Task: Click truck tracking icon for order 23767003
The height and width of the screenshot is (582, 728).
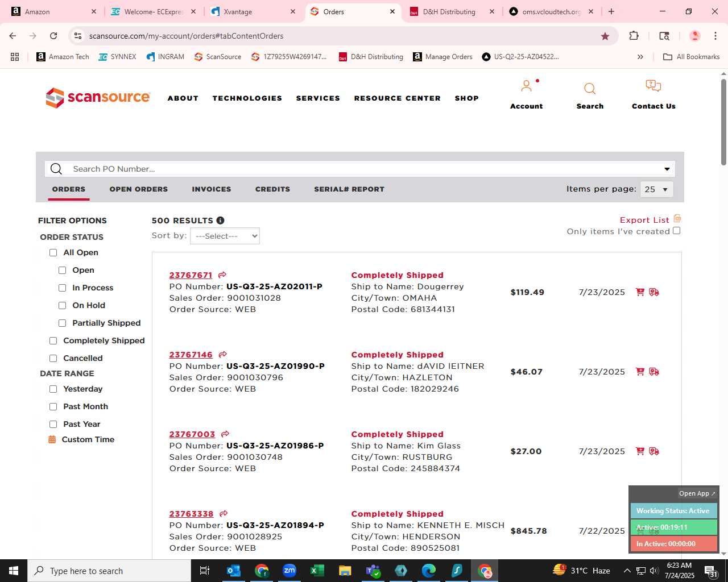Action: coord(654,451)
